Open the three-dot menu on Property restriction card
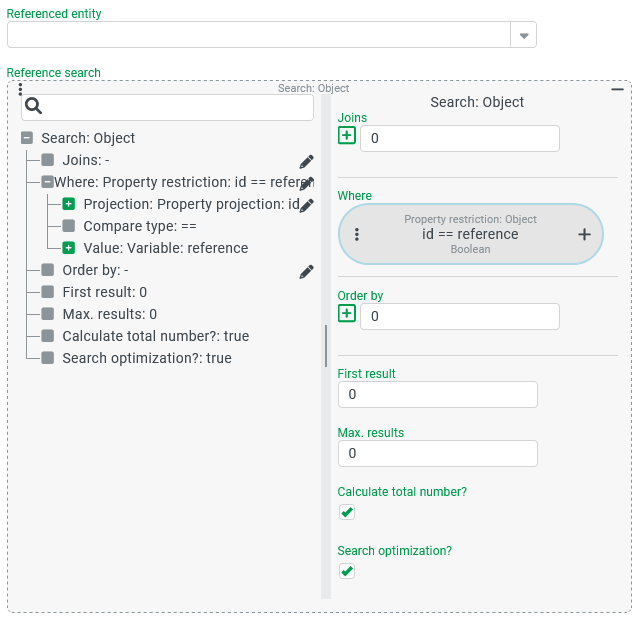The width and height of the screenshot is (639, 617). tap(357, 234)
